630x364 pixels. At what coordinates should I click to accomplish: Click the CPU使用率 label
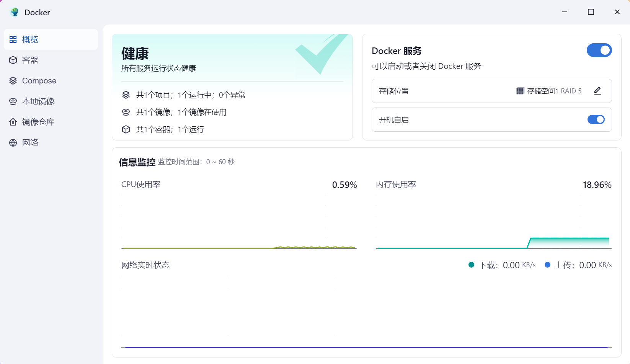point(141,184)
